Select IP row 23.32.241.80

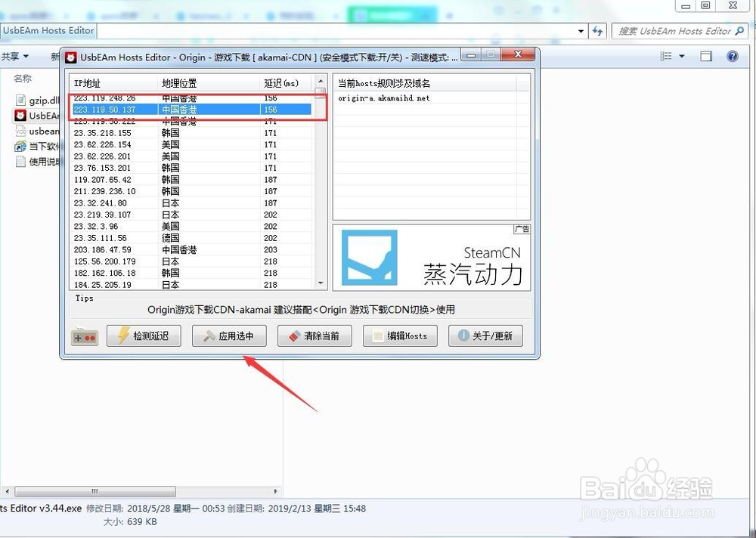[x=192, y=203]
